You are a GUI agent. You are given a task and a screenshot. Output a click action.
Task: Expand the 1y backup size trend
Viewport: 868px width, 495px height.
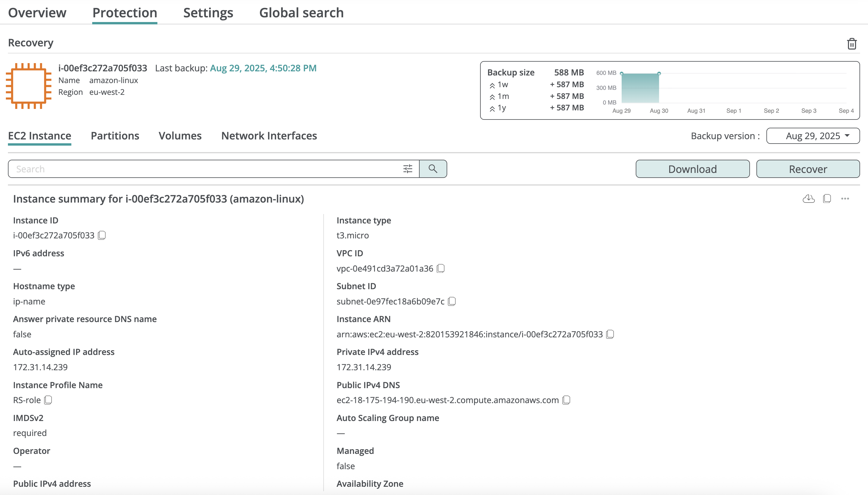click(x=492, y=109)
